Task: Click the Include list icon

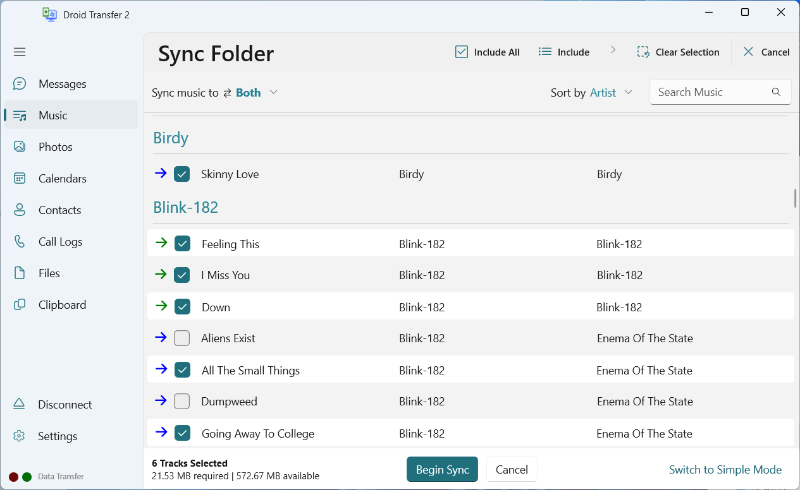Action: [545, 52]
